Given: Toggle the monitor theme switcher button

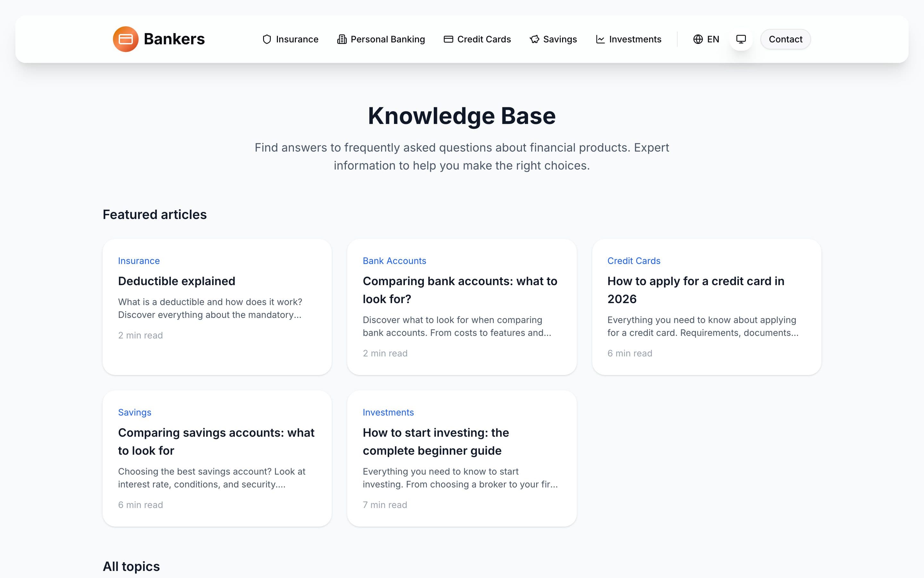Looking at the screenshot, I should (741, 39).
